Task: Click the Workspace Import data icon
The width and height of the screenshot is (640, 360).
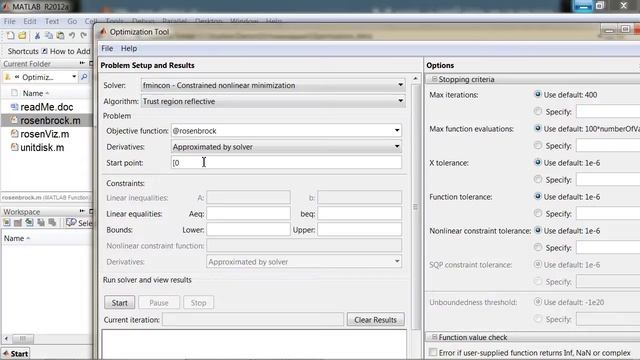Action: coord(29,222)
